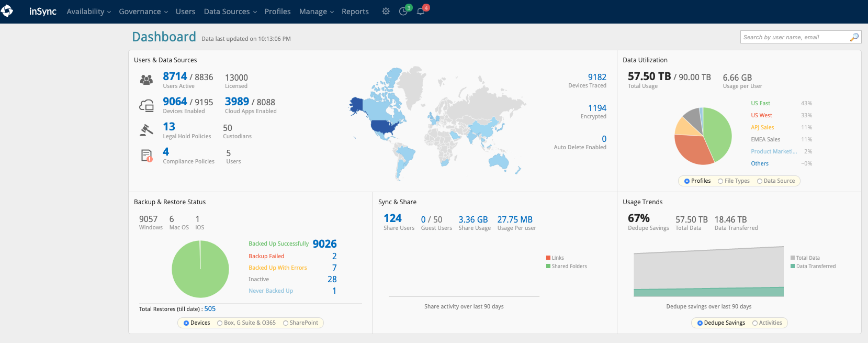Select the File Types radio button
The image size is (868, 343).
click(720, 181)
